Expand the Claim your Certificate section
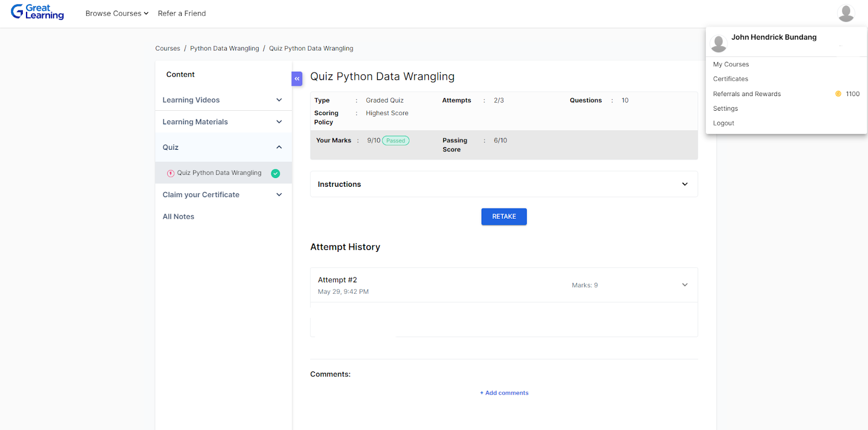The width and height of the screenshot is (868, 430). 223,194
